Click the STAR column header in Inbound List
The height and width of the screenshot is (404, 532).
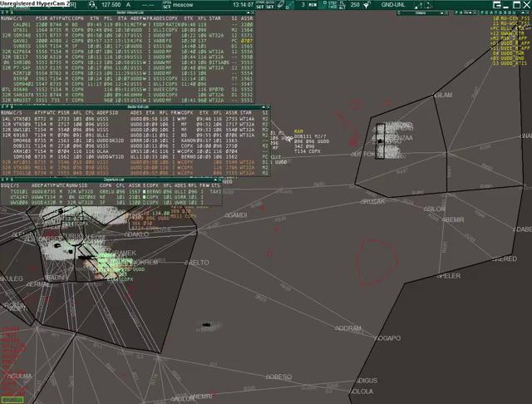point(215,18)
